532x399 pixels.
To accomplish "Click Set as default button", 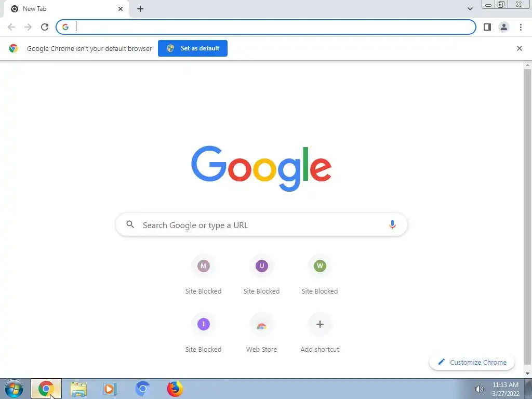I will click(192, 48).
